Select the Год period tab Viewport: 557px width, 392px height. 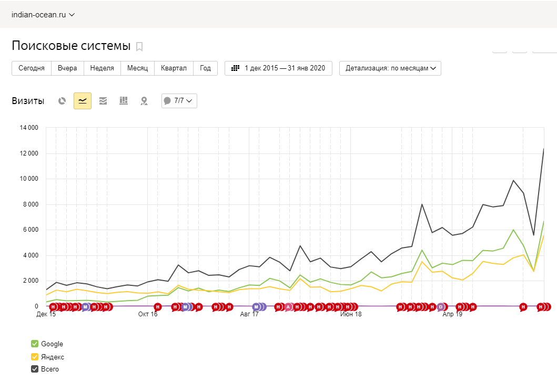click(x=205, y=68)
